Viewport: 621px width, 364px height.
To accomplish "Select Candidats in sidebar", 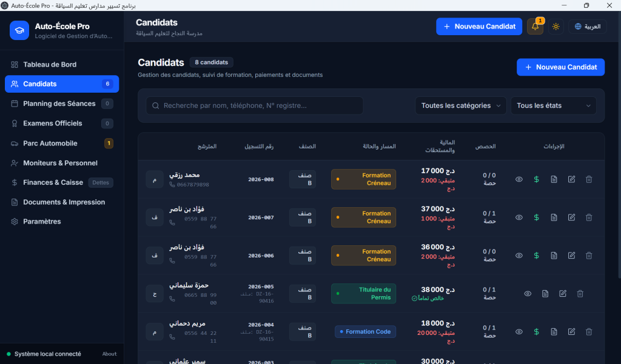I will click(x=62, y=84).
